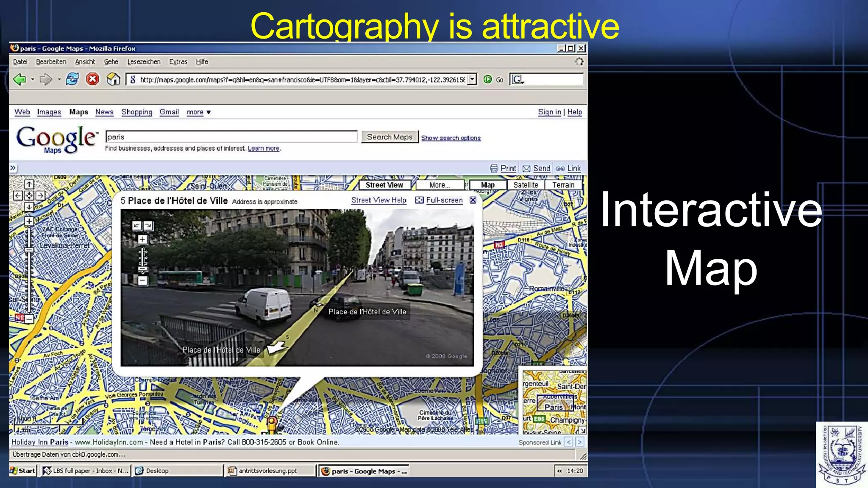The image size is (868, 488).
Task: Open the Learn more link
Action: (264, 148)
